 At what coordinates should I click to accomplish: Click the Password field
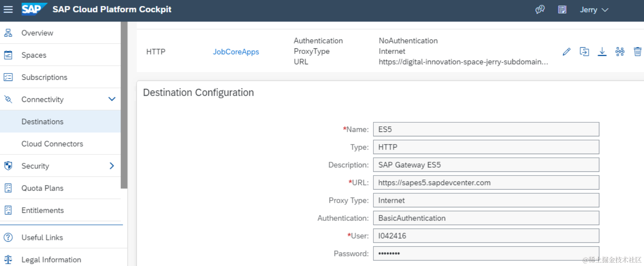pos(486,253)
